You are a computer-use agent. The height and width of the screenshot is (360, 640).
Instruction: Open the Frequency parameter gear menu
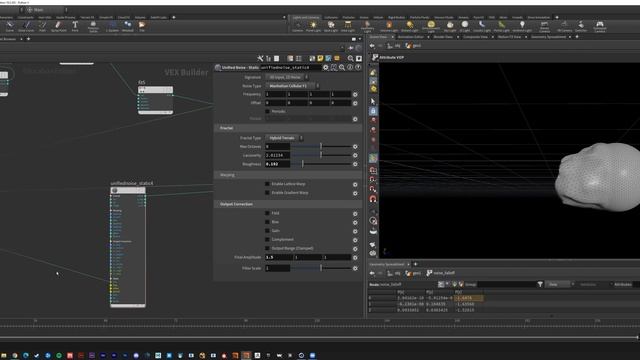click(x=355, y=94)
